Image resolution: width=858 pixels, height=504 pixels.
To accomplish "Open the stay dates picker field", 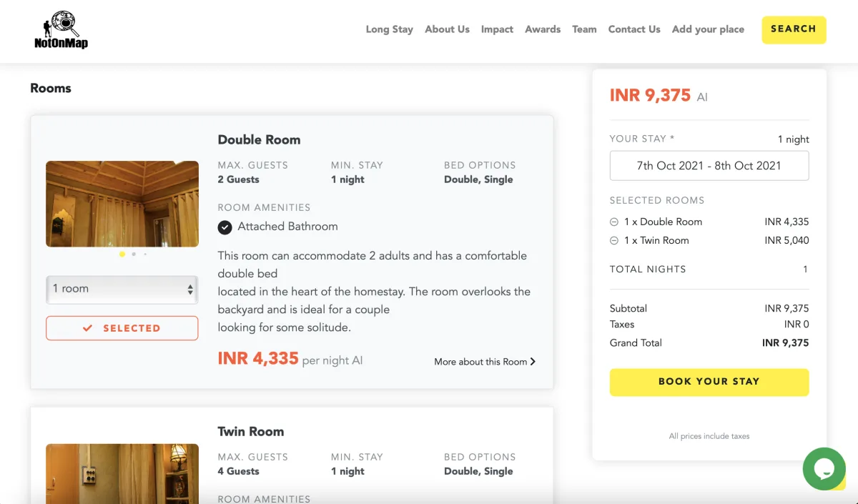I will coord(709,165).
